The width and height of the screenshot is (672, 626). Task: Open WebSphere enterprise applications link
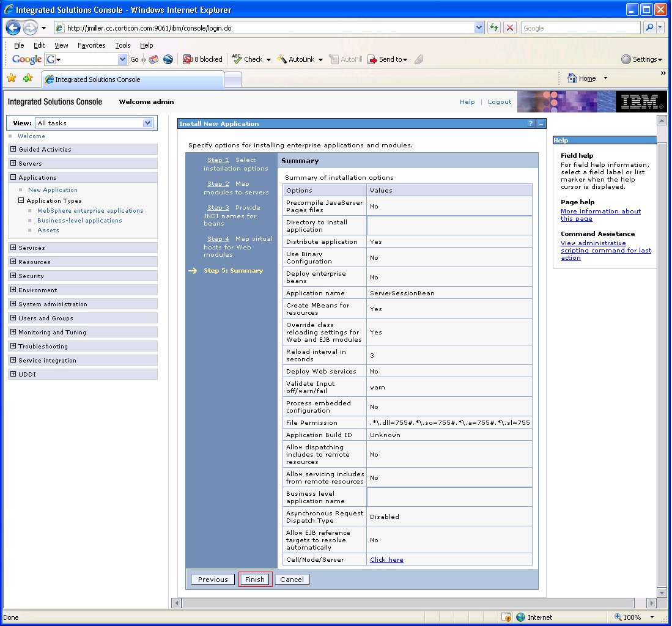tap(90, 210)
